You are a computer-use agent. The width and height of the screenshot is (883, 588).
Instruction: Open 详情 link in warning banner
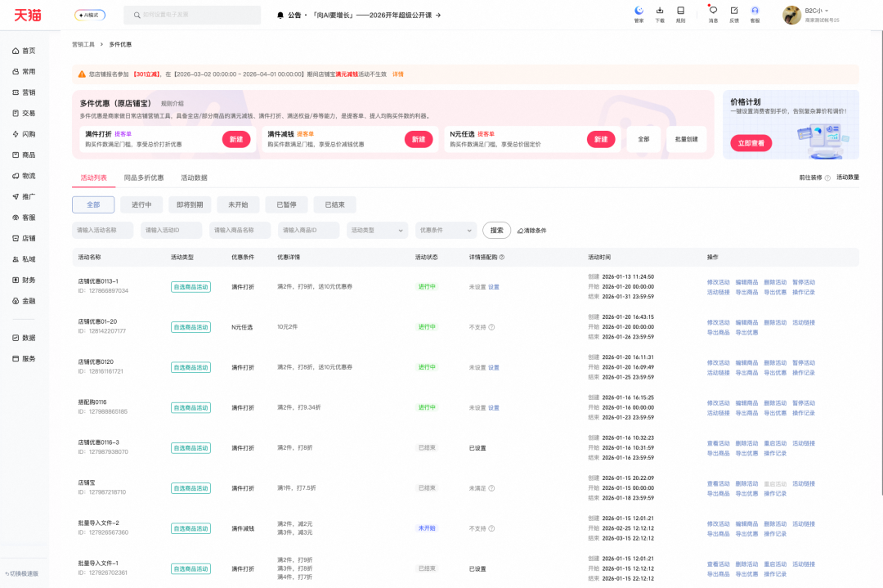pos(397,74)
